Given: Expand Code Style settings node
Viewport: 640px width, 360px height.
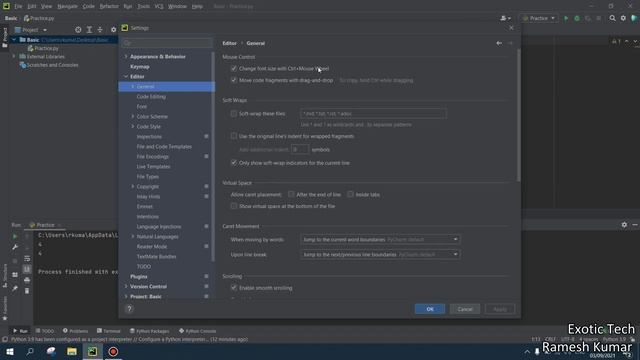Looking at the screenshot, I should [x=133, y=127].
